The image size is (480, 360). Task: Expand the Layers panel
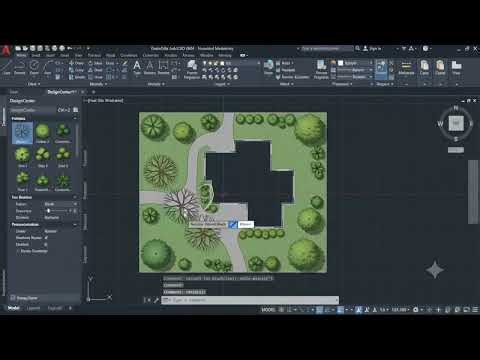[x=221, y=84]
